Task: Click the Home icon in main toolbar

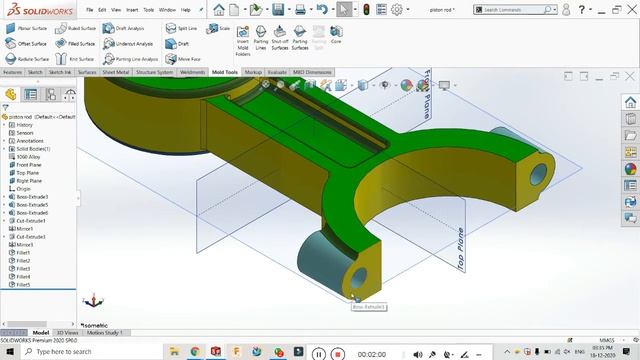Action: coord(219,9)
